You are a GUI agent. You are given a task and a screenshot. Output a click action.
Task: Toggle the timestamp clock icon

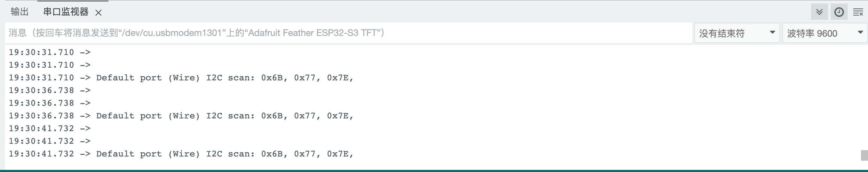839,12
